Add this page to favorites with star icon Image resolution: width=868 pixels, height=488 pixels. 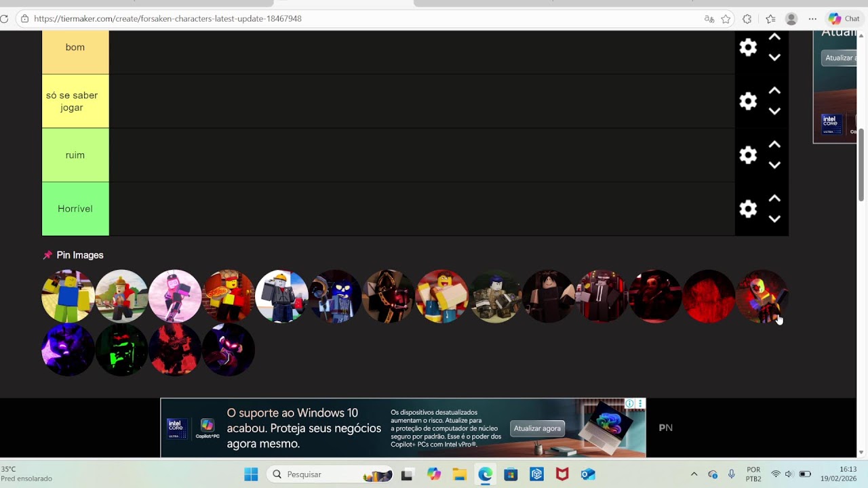click(x=726, y=19)
